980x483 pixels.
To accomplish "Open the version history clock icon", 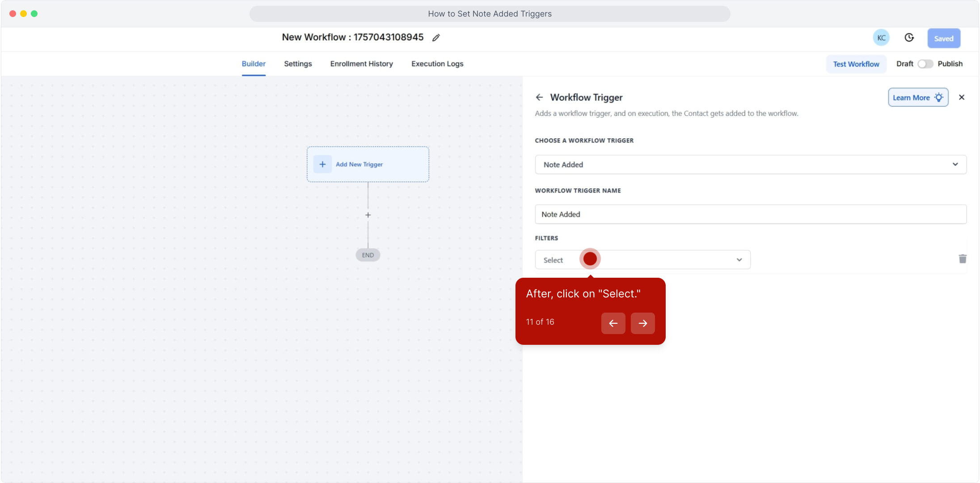I will point(909,38).
